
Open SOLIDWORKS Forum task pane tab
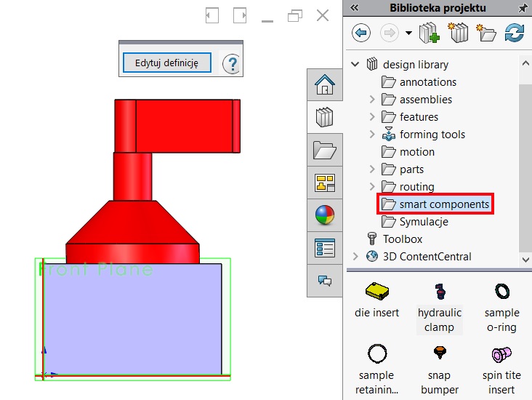325,281
